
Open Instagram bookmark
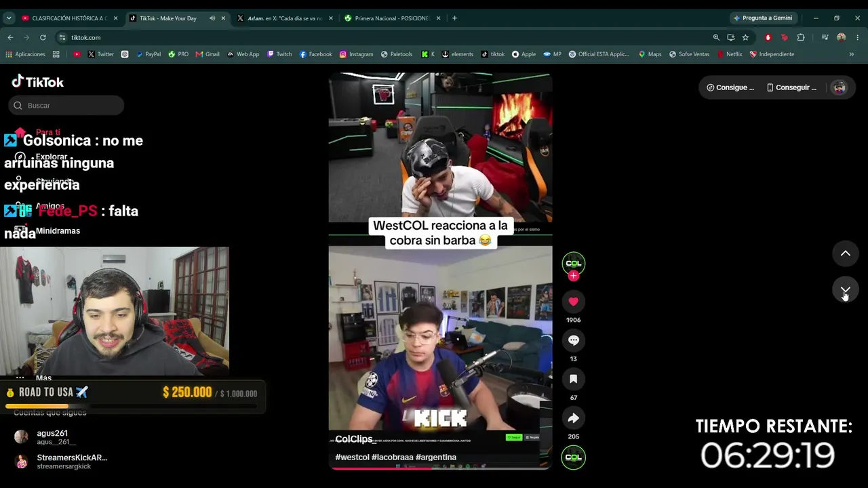pyautogui.click(x=356, y=54)
